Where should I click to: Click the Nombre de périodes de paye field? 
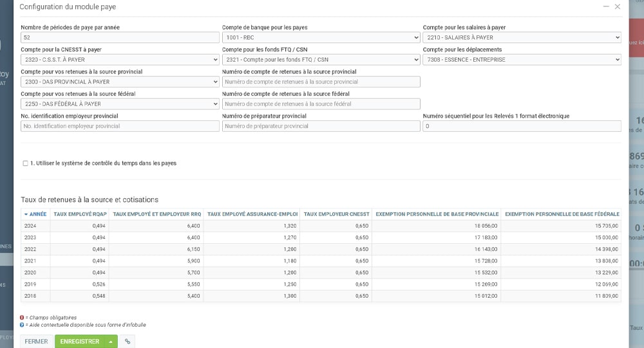click(x=120, y=38)
